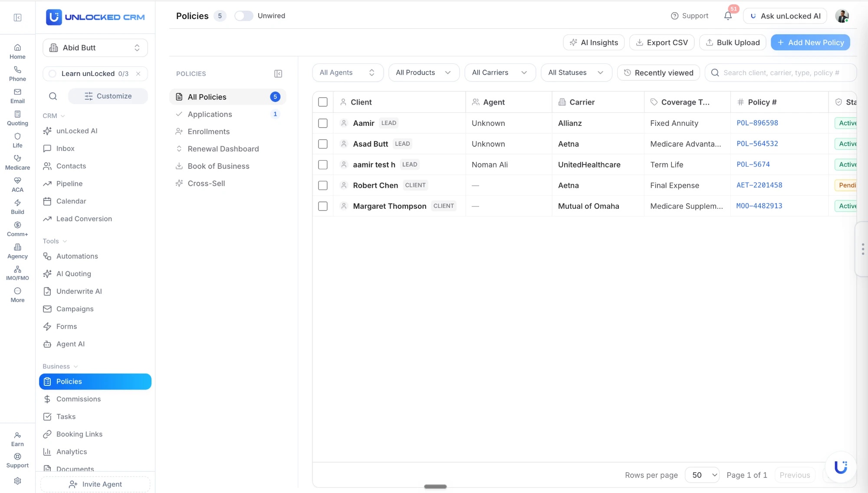Open the Build lightning icon

17,206
